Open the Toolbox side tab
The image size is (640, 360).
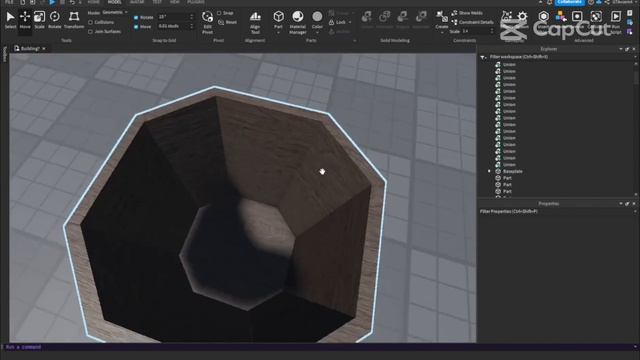coord(4,54)
